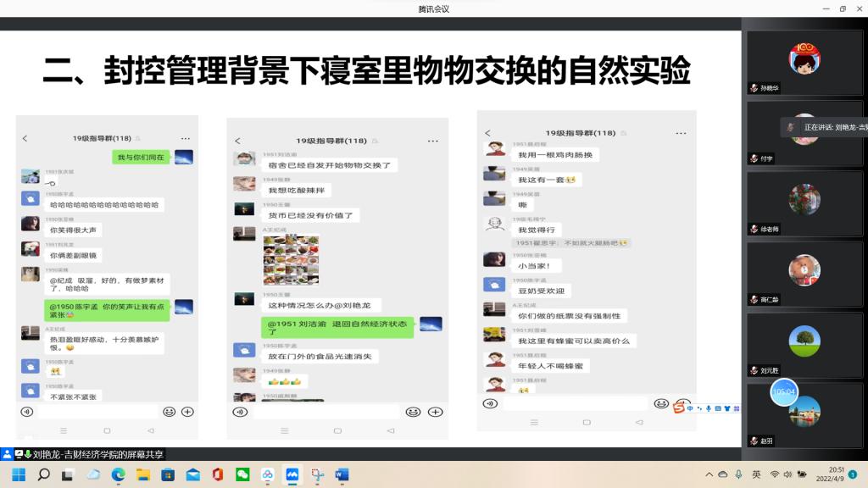Click the 105:04 floating timer bubble
Image resolution: width=868 pixels, height=488 pixels.
[x=783, y=391]
